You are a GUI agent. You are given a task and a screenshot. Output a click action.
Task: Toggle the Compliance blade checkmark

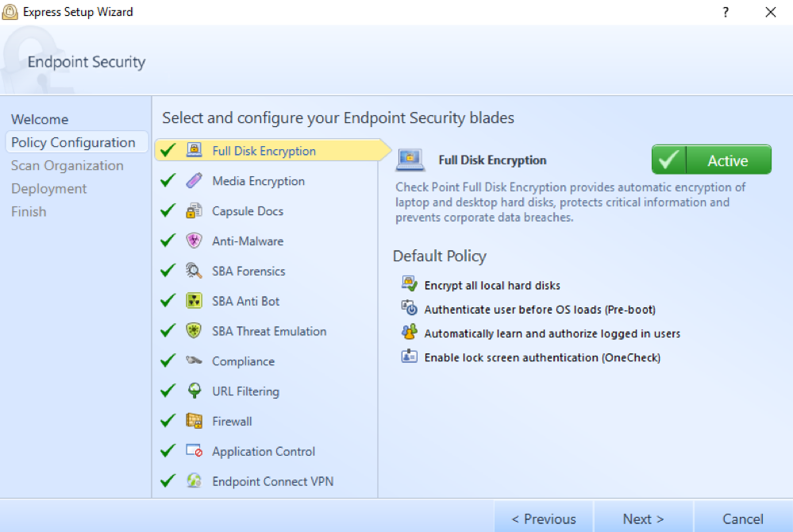click(168, 360)
